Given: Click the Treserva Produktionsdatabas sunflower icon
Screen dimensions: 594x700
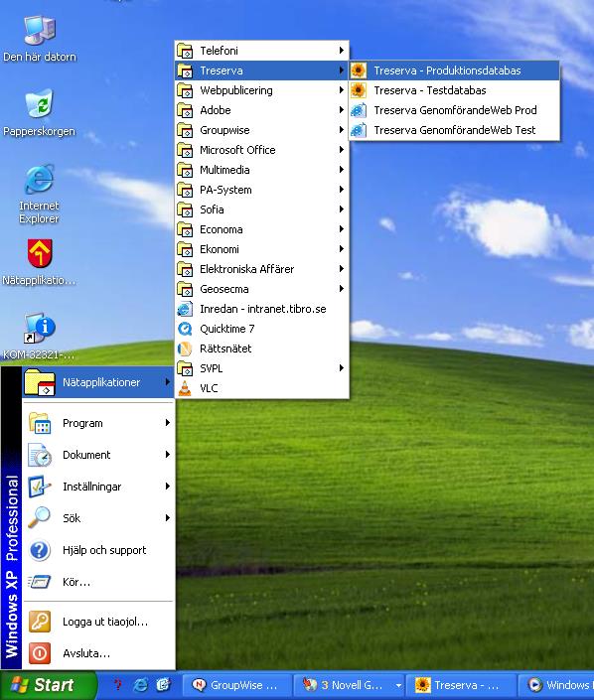Looking at the screenshot, I should click(x=359, y=70).
